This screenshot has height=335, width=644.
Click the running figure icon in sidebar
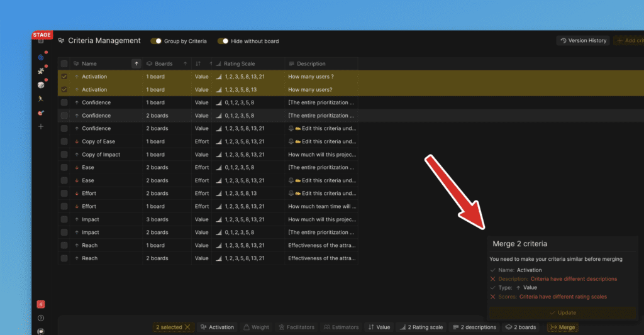[x=41, y=99]
